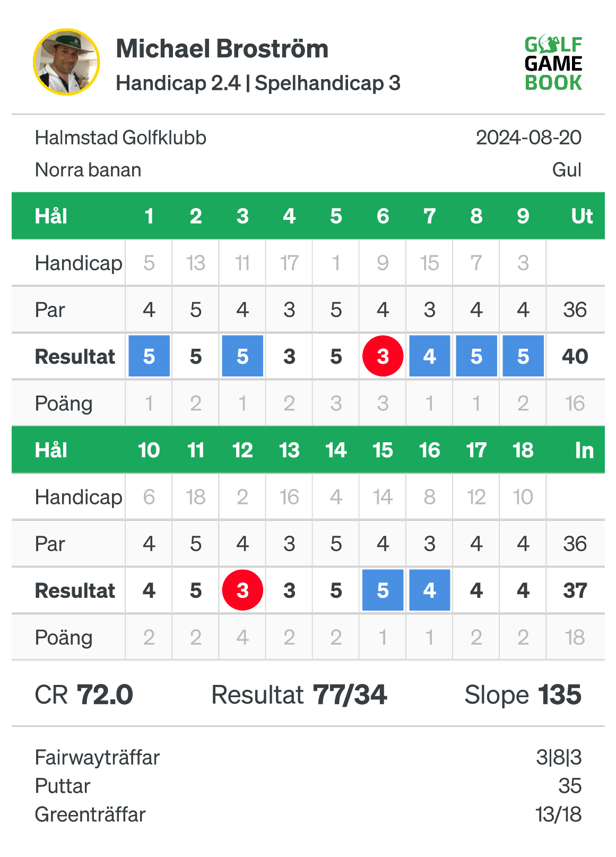Select the back nine In total 37
Viewport: 616px width, 857px height.
pyautogui.click(x=575, y=590)
